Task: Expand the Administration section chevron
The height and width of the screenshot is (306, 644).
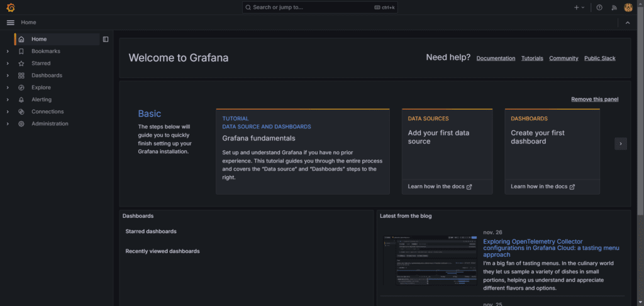Action: point(8,124)
